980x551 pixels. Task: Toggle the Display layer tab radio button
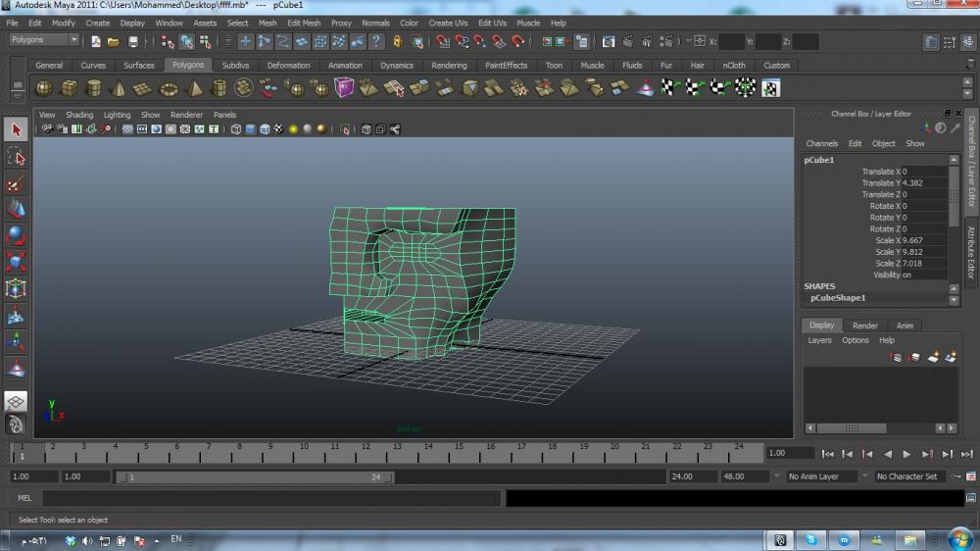821,326
